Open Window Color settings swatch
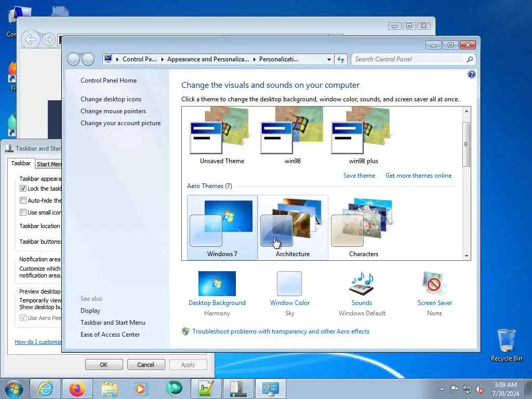The image size is (532, 399). click(289, 284)
